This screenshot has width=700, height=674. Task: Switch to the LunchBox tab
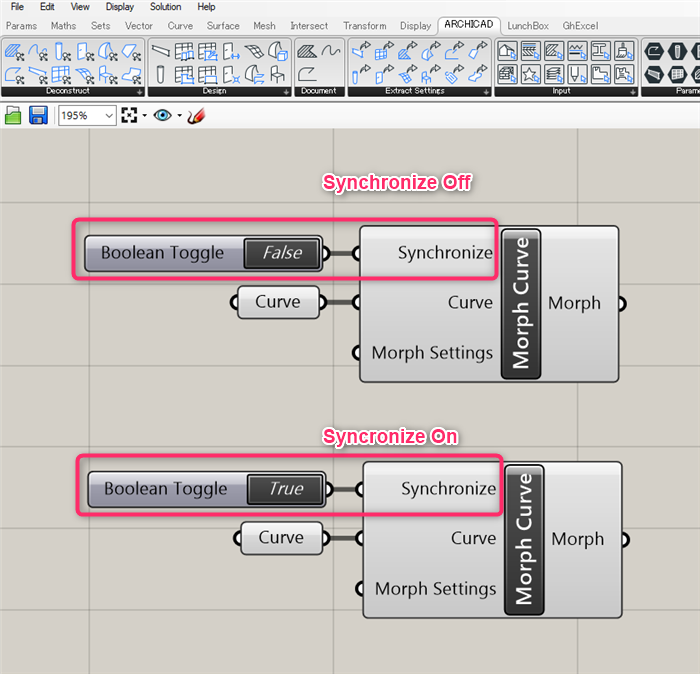click(x=528, y=26)
